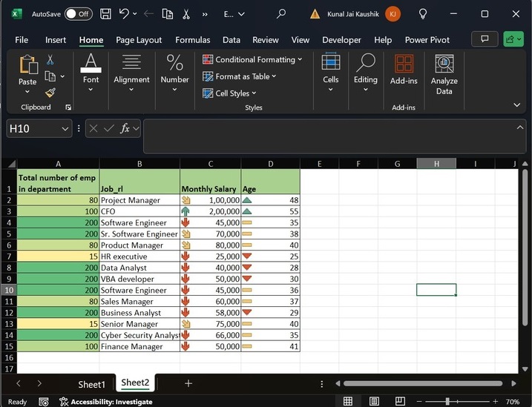
Task: Click the Undo arrow icon
Action: click(x=124, y=14)
